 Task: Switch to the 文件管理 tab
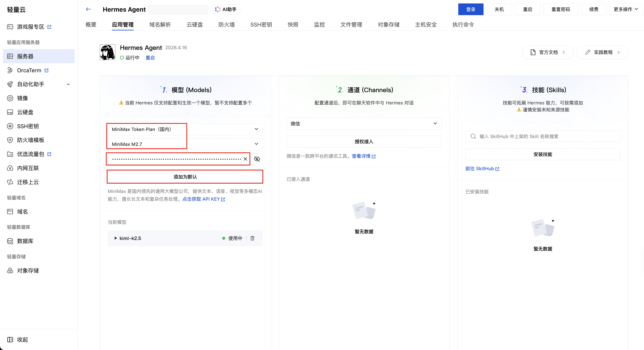(x=351, y=24)
